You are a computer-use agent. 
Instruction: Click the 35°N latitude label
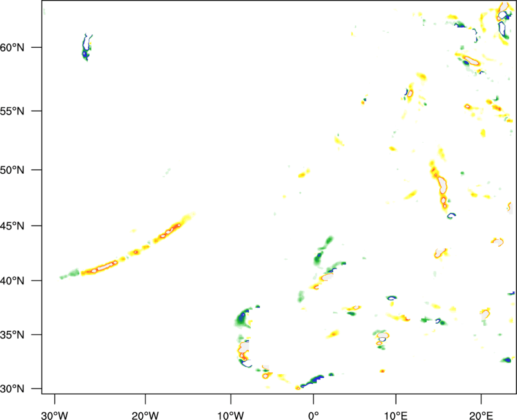12,335
